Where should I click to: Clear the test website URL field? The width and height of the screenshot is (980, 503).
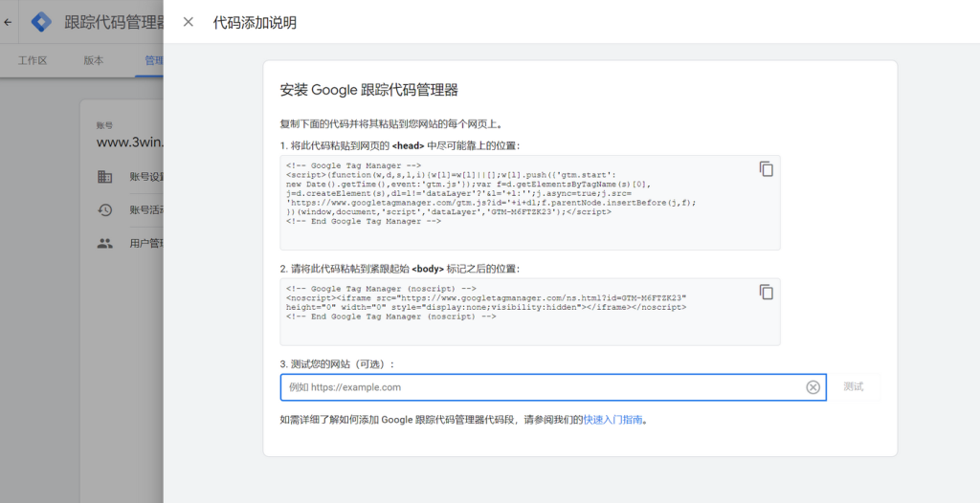coord(813,387)
